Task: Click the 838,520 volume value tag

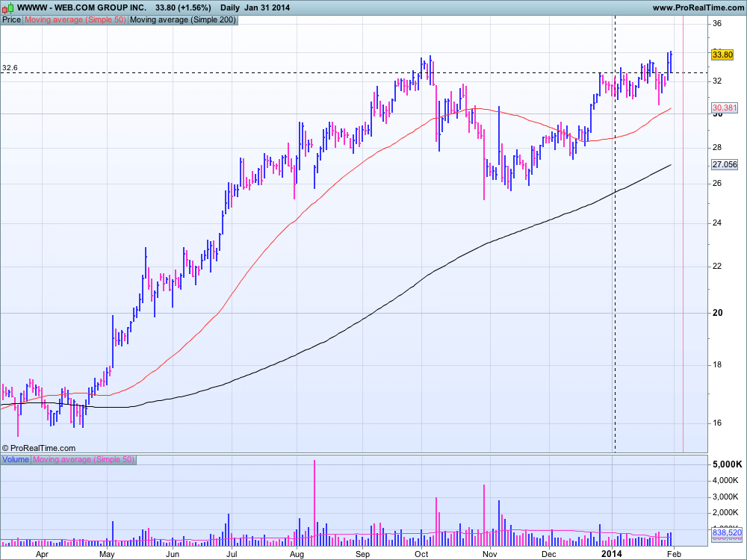Action: 727,532
